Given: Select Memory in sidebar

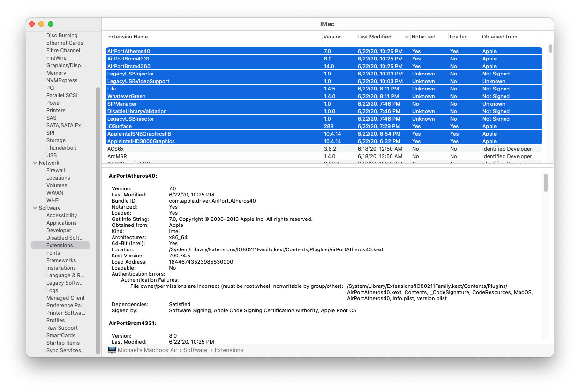Looking at the screenshot, I should point(56,73).
